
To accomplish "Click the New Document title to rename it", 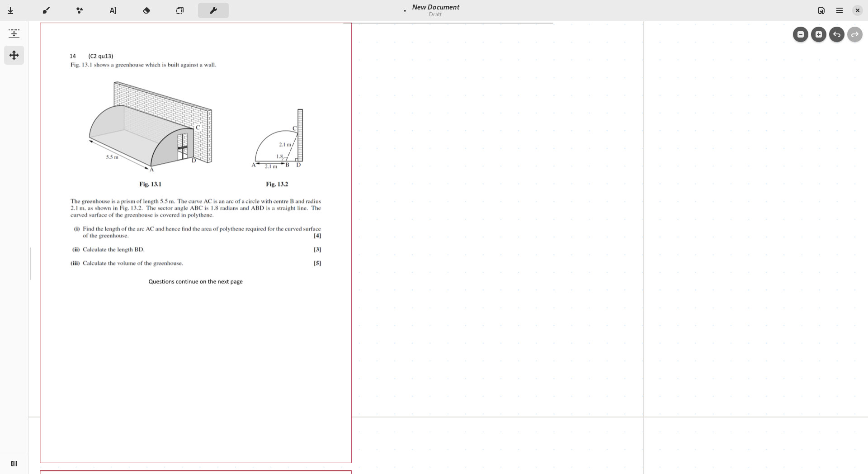I will pyautogui.click(x=435, y=7).
